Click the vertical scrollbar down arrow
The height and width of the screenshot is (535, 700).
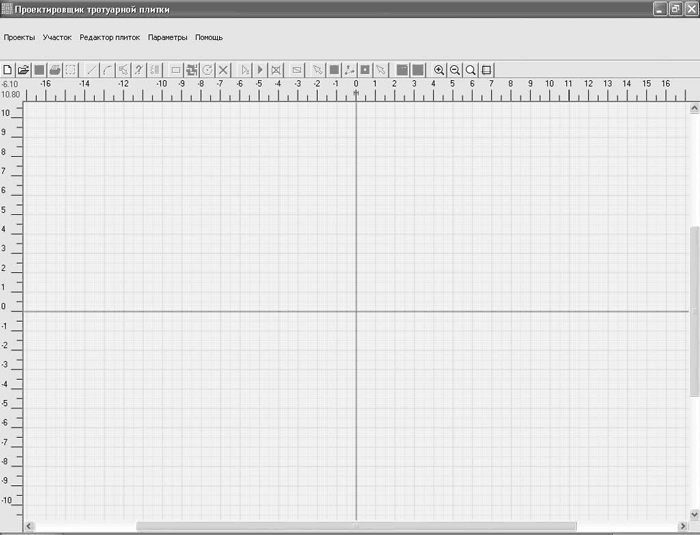694,514
